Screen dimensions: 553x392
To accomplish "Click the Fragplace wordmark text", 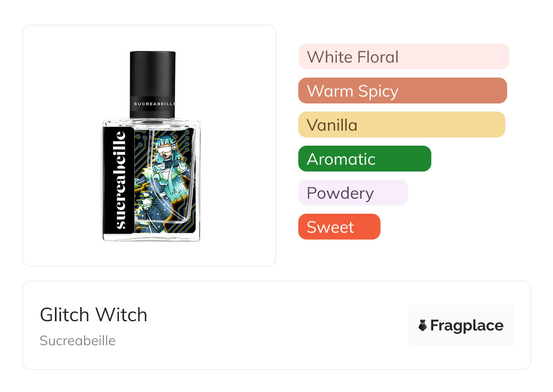I will [467, 325].
